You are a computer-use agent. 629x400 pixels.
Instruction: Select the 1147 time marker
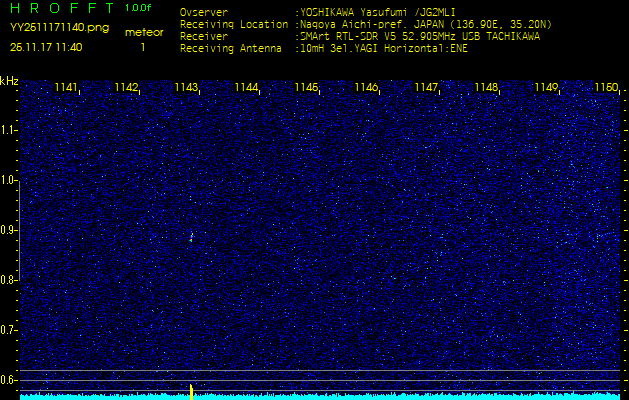coord(426,88)
